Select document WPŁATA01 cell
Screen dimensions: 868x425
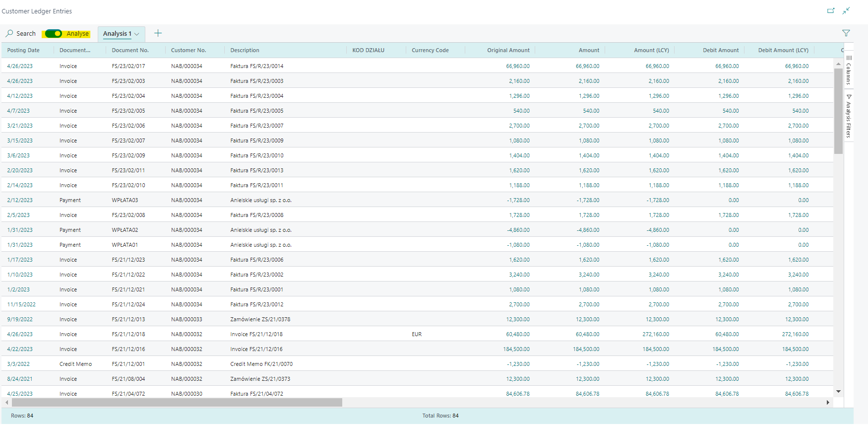(125, 245)
